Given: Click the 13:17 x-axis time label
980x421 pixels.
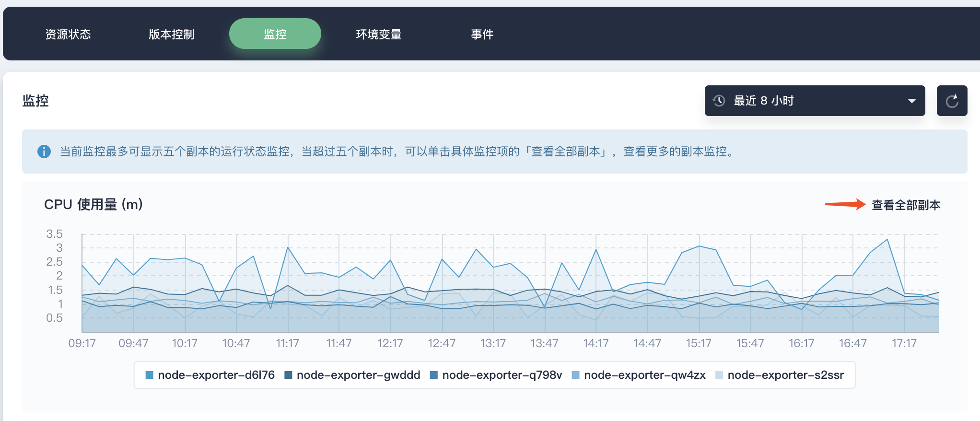Looking at the screenshot, I should pos(493,343).
